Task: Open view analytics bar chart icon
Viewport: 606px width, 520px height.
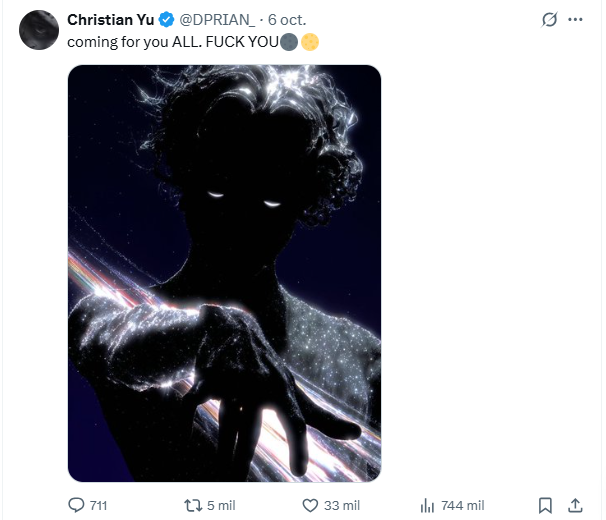Action: click(x=426, y=505)
